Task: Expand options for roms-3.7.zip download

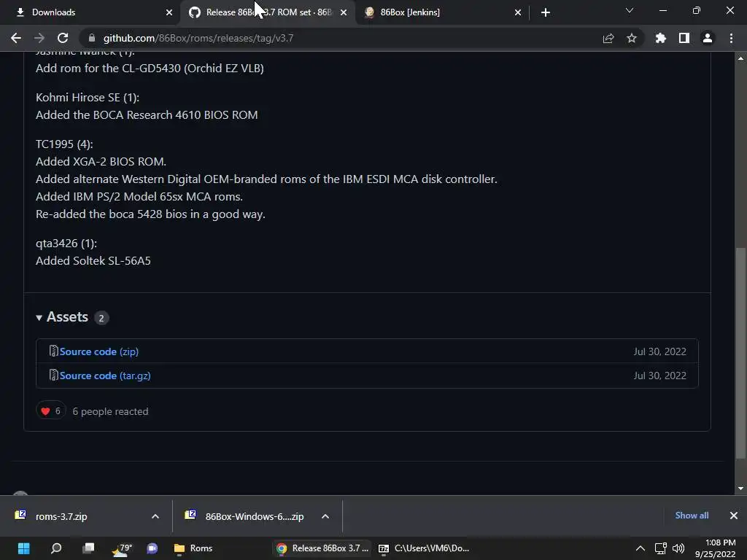Action: [x=155, y=516]
